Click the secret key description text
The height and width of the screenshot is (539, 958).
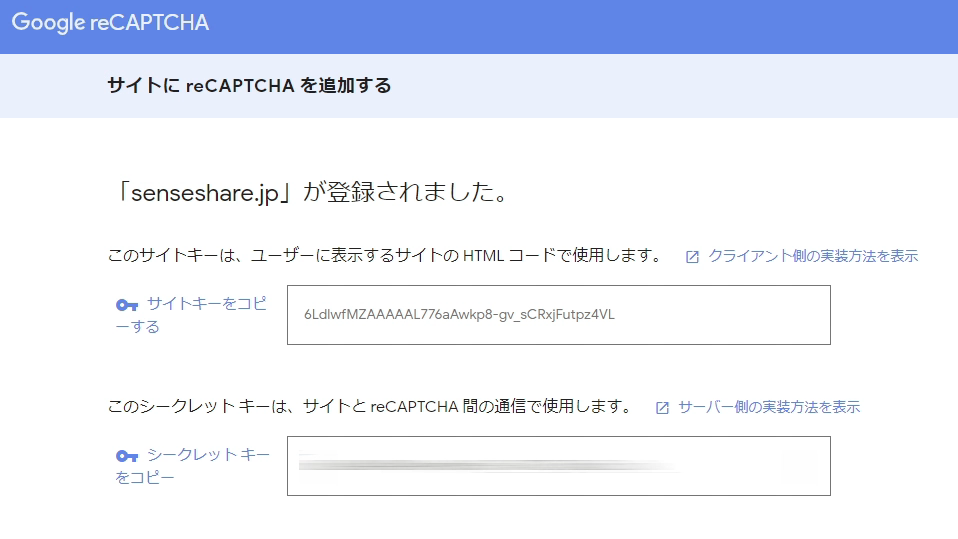pos(371,406)
